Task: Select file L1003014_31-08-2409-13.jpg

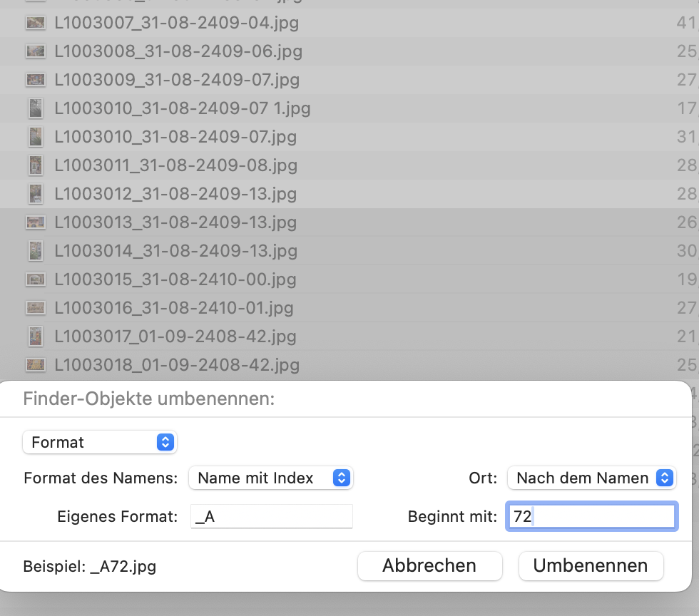Action: pos(175,251)
